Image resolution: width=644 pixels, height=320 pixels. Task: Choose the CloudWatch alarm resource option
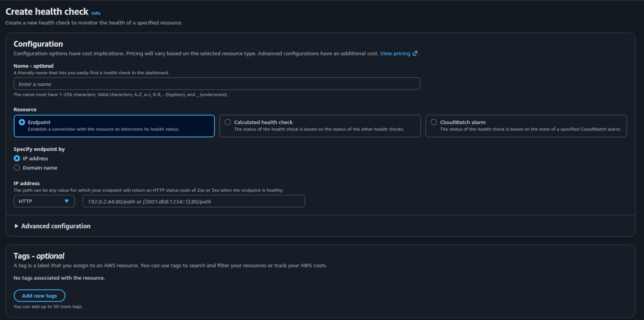[x=434, y=122]
